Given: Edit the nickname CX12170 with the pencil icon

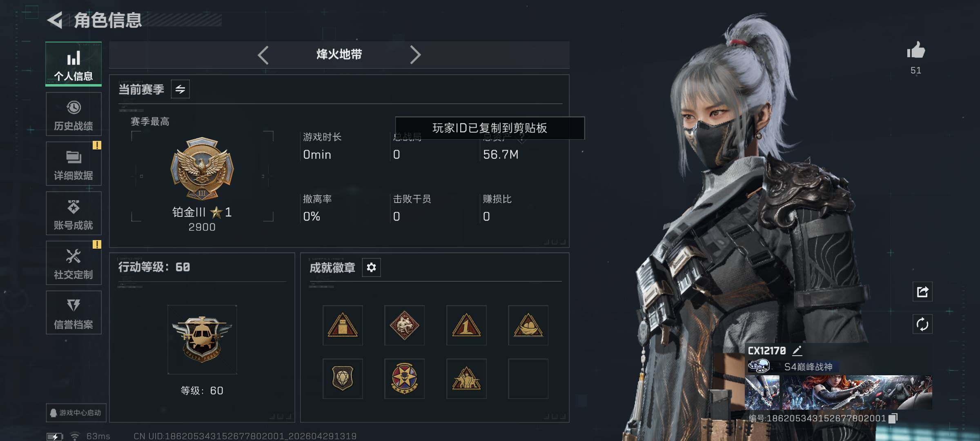Looking at the screenshot, I should 797,350.
